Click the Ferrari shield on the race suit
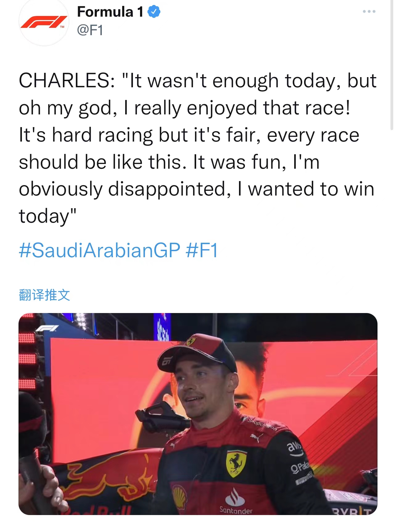The height and width of the screenshot is (532, 396). click(237, 463)
